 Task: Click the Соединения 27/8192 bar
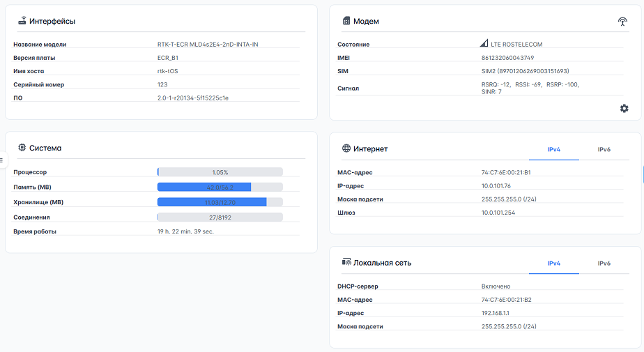pos(220,217)
